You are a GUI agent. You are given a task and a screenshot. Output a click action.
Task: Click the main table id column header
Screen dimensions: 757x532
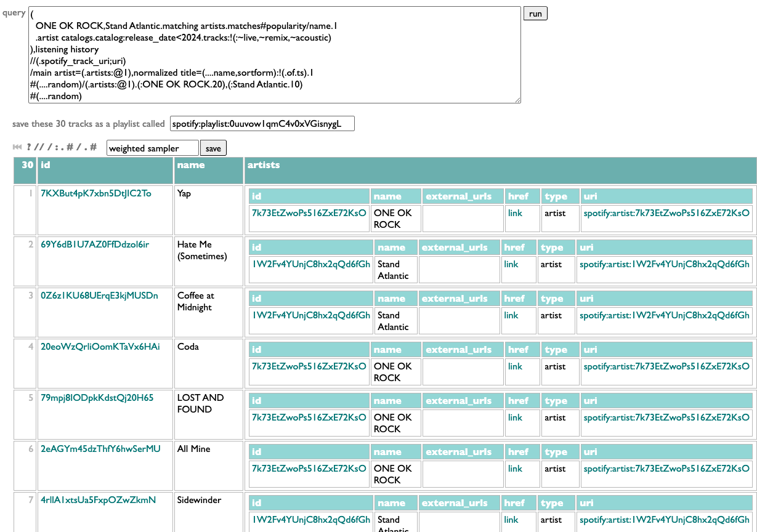click(x=106, y=171)
